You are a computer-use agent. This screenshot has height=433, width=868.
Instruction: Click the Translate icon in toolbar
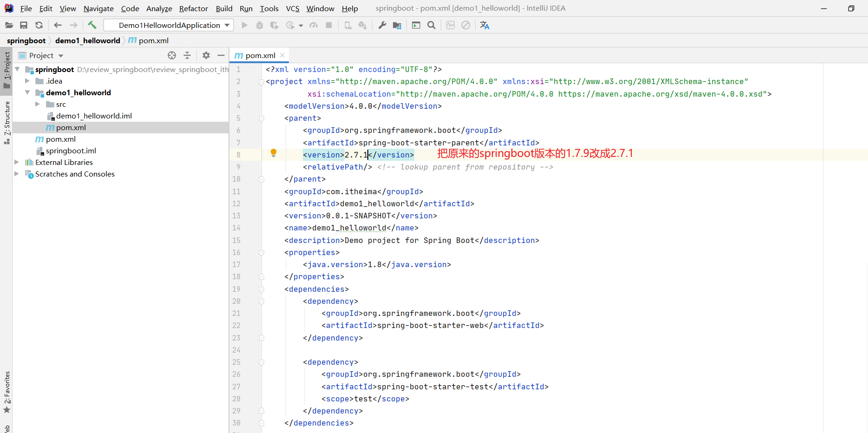pyautogui.click(x=484, y=25)
